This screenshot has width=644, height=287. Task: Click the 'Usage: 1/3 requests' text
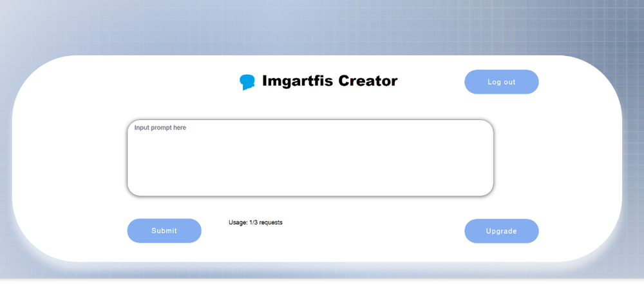[x=256, y=223]
